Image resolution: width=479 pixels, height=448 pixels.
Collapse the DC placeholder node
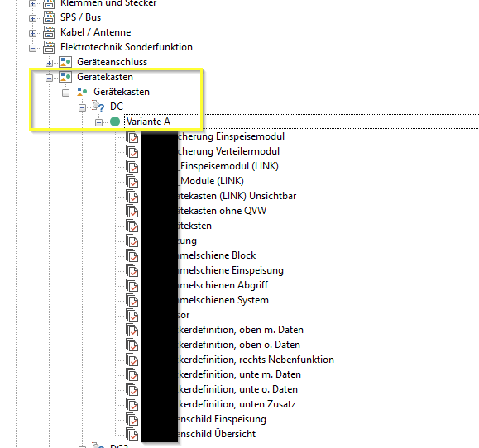[82, 107]
